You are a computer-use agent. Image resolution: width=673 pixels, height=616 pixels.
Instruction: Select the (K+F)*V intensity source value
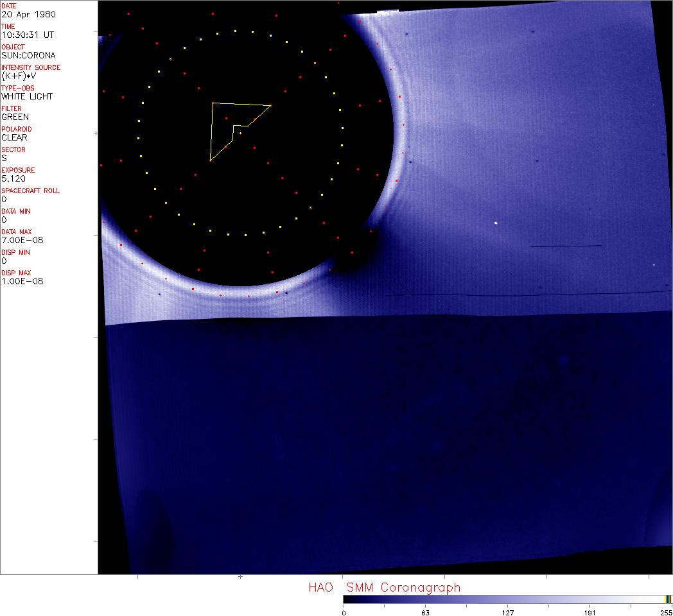[19, 76]
